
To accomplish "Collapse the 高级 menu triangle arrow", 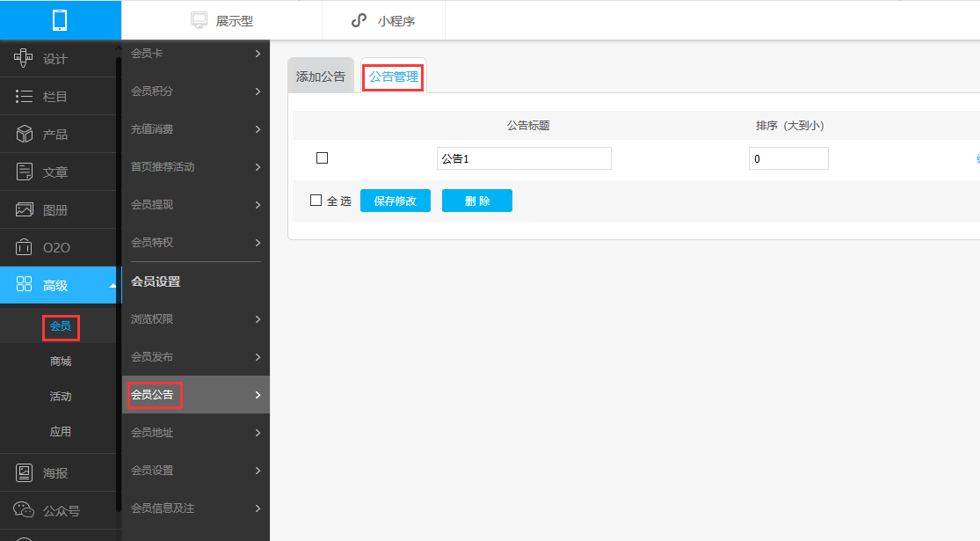I will (113, 286).
